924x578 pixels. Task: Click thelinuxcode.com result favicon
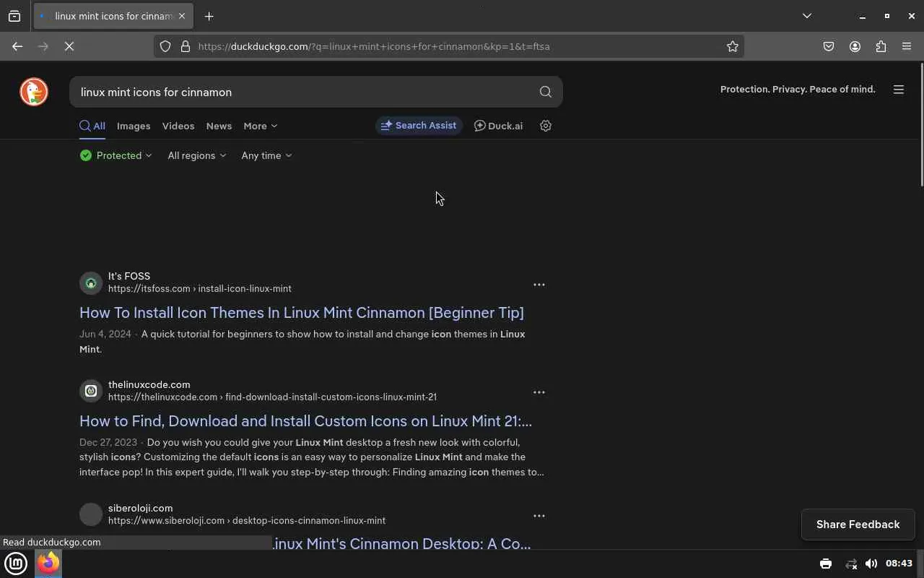[x=91, y=391]
